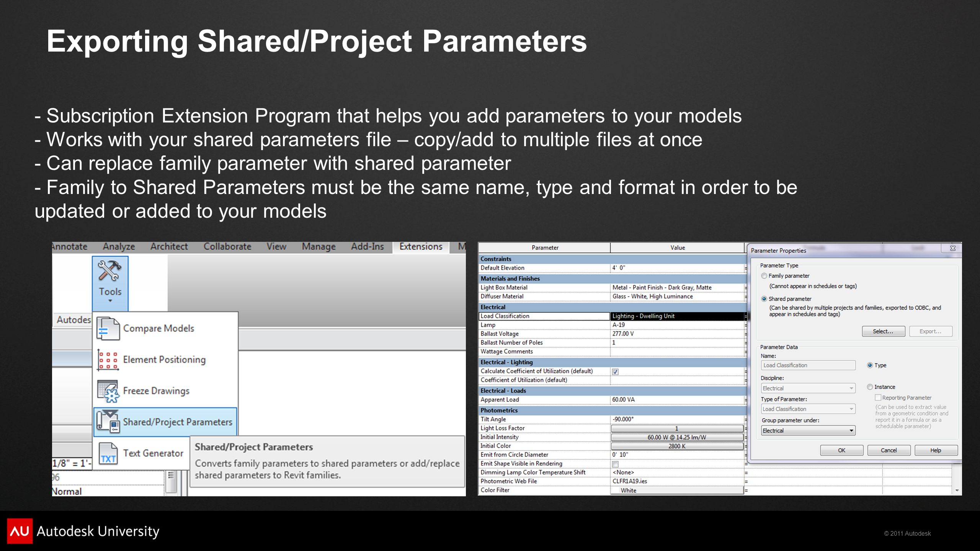Click the Light Box Material value cell
Screen dimensions: 980x551
point(677,288)
